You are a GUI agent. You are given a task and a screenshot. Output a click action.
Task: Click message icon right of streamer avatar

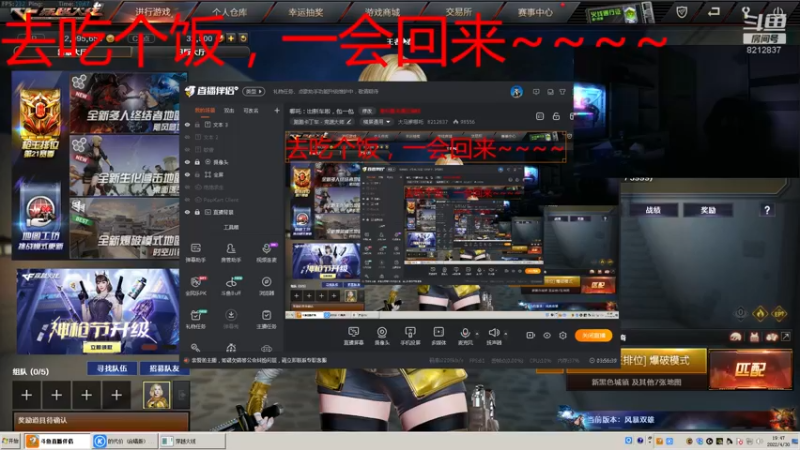tap(536, 92)
